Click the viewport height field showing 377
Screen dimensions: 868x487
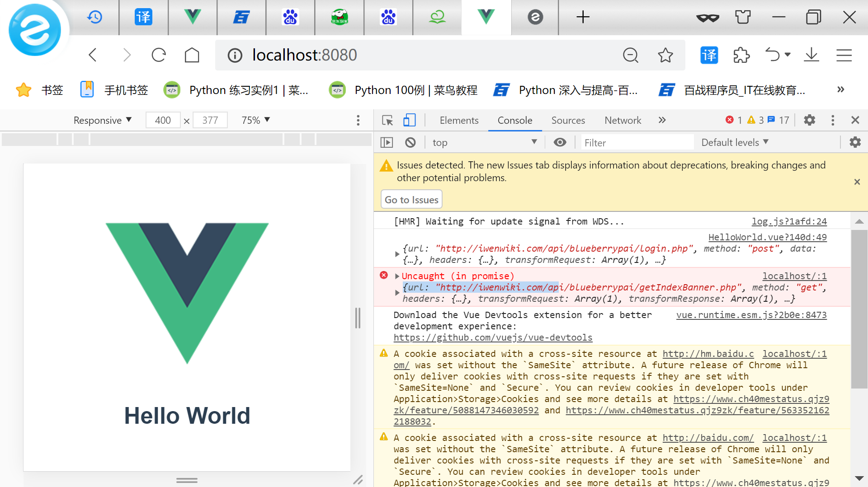[x=210, y=120]
